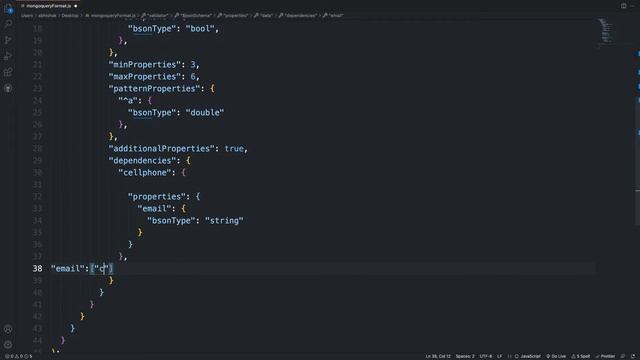Click the errors and warnings status indicator
This screenshot has width=640, height=360.
click(18, 356)
